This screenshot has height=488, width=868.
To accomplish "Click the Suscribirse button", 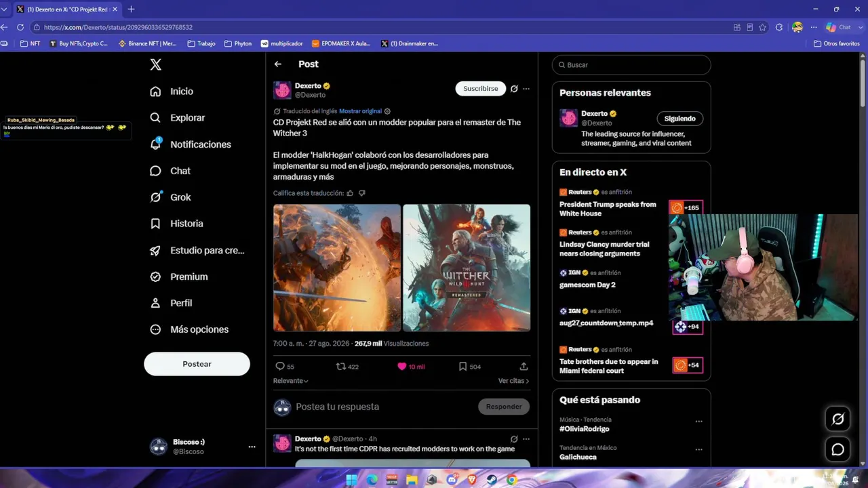I will click(x=481, y=89).
